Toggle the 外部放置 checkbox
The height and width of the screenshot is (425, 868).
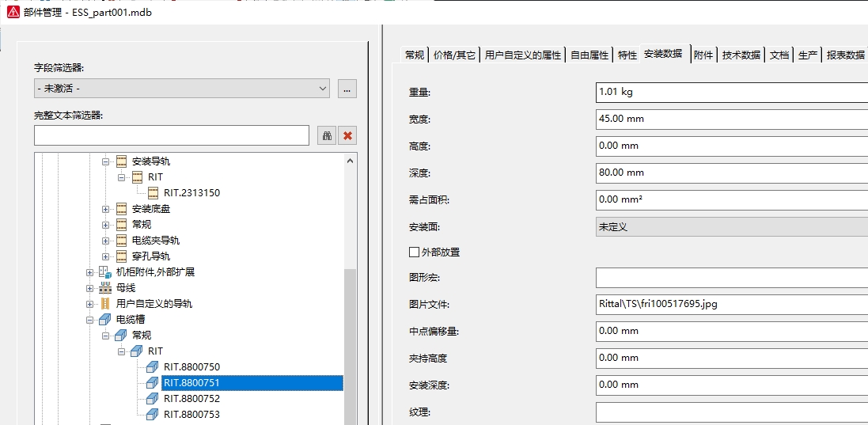[414, 252]
